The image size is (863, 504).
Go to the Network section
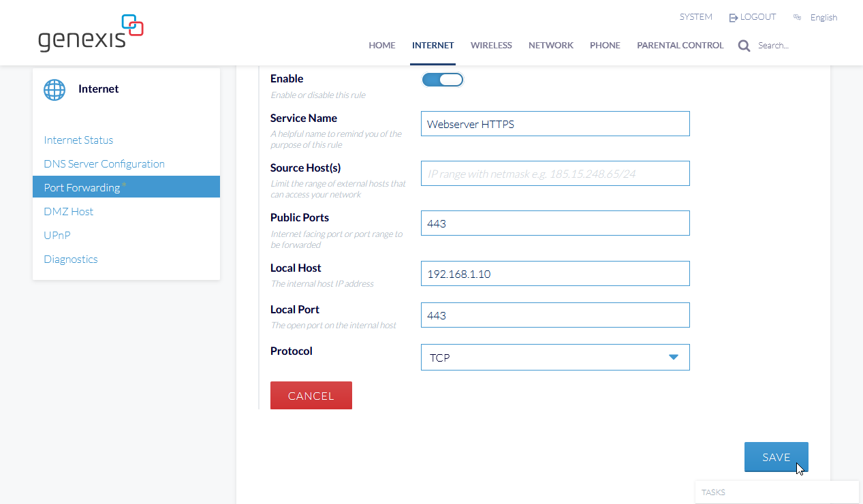pos(550,46)
